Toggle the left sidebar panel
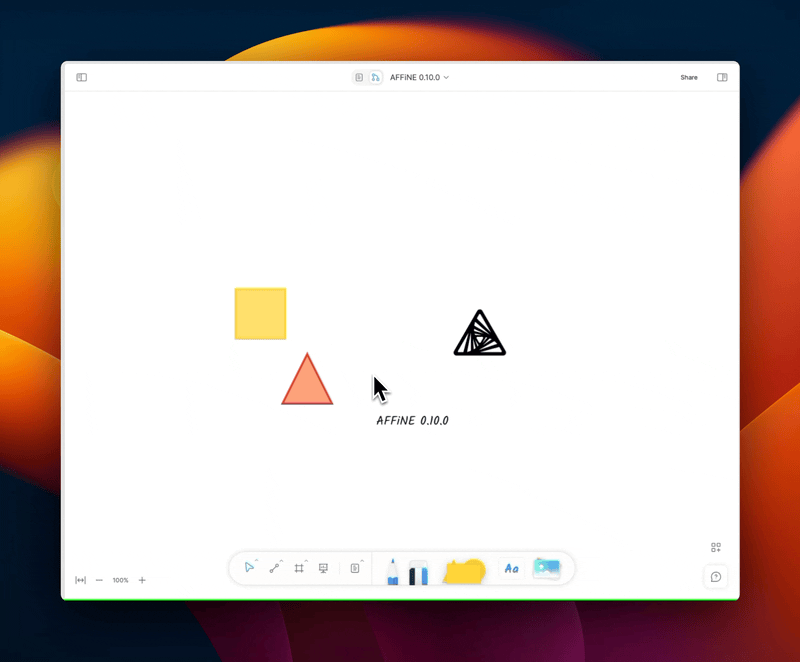The height and width of the screenshot is (662, 800). click(82, 78)
